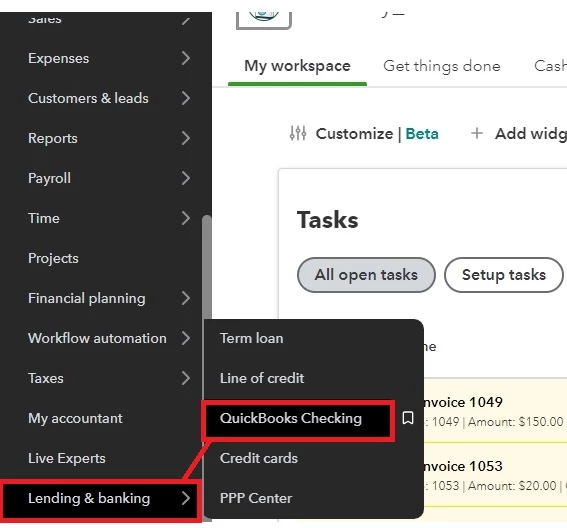Viewport: 567px width, 528px height.
Task: Click the plus icon beside Add widget
Action: [x=477, y=133]
